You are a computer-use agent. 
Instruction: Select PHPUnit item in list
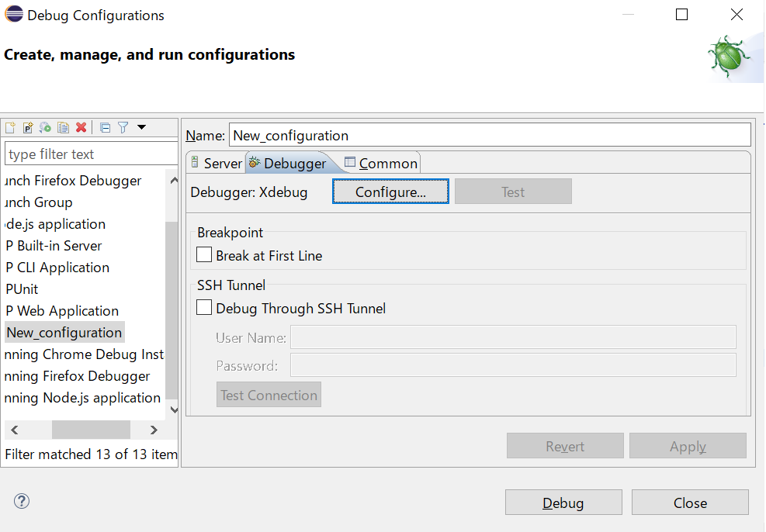click(22, 289)
